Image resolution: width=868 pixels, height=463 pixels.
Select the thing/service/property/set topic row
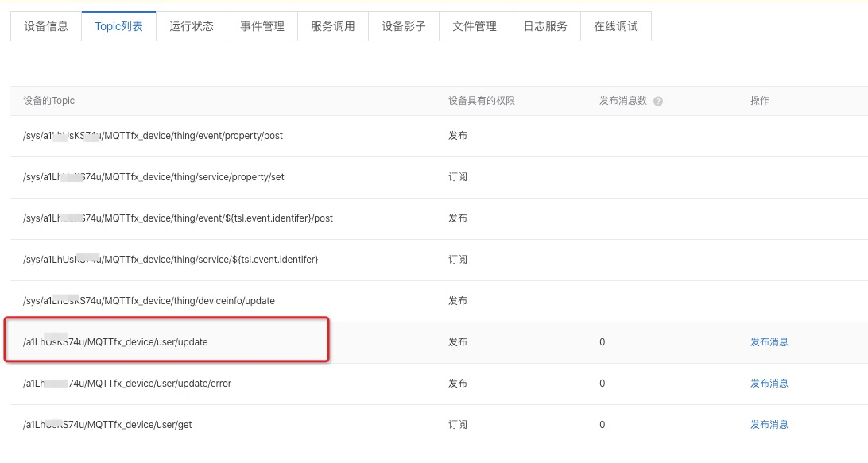click(154, 177)
